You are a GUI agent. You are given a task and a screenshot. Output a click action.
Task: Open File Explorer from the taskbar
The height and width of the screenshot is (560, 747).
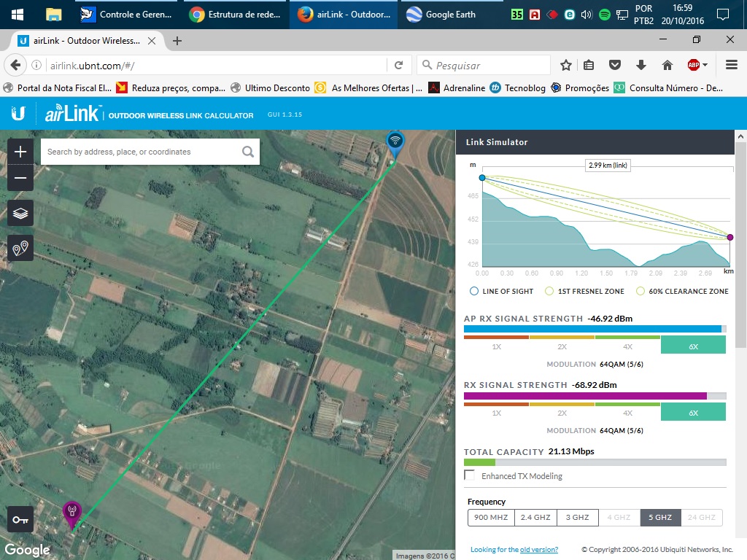pos(53,15)
